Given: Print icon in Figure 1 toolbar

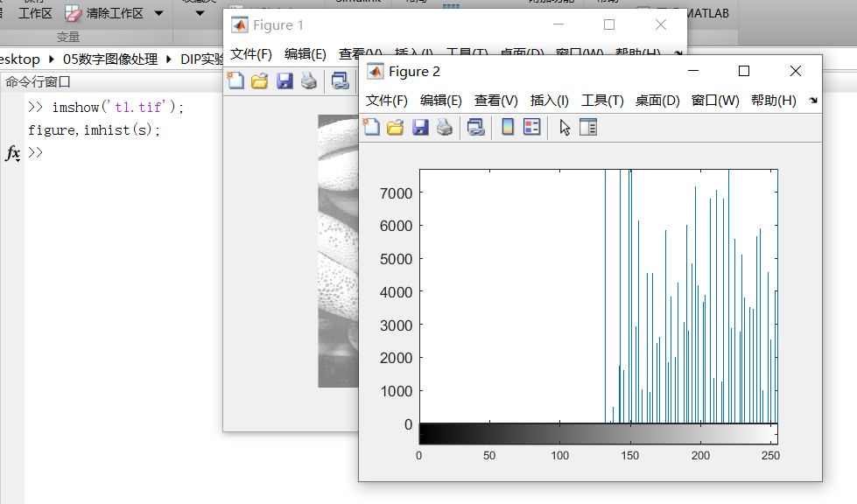Looking at the screenshot, I should pyautogui.click(x=309, y=81).
